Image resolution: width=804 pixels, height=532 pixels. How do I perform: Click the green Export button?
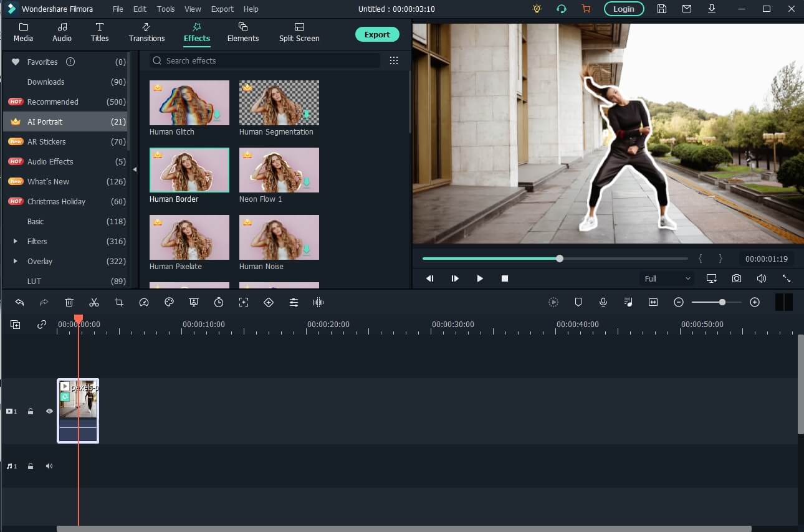pyautogui.click(x=377, y=35)
